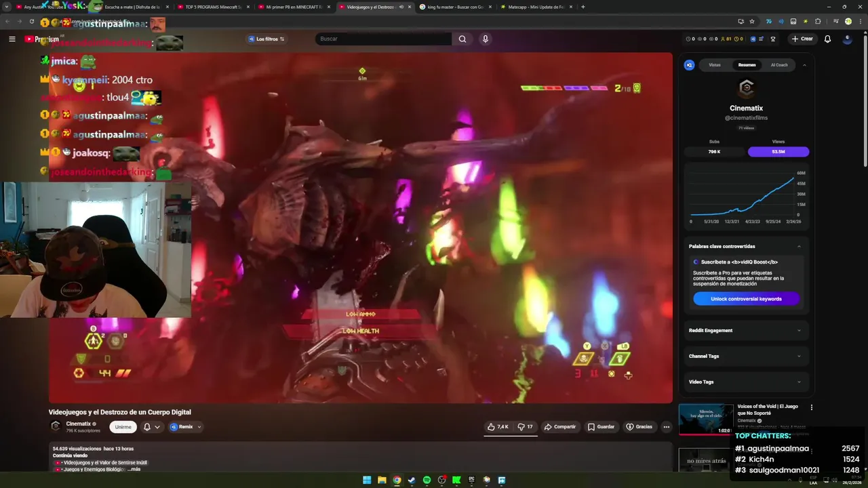Expand the Video Tags section

click(x=746, y=382)
